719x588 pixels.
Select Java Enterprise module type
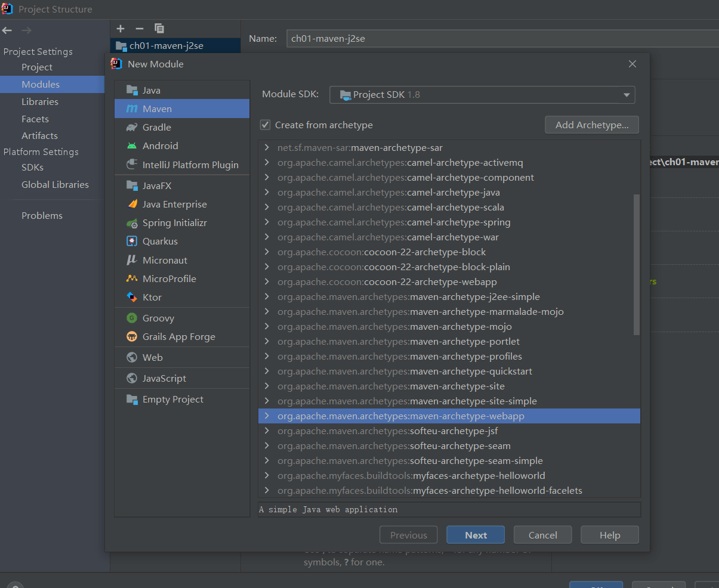[182, 204]
